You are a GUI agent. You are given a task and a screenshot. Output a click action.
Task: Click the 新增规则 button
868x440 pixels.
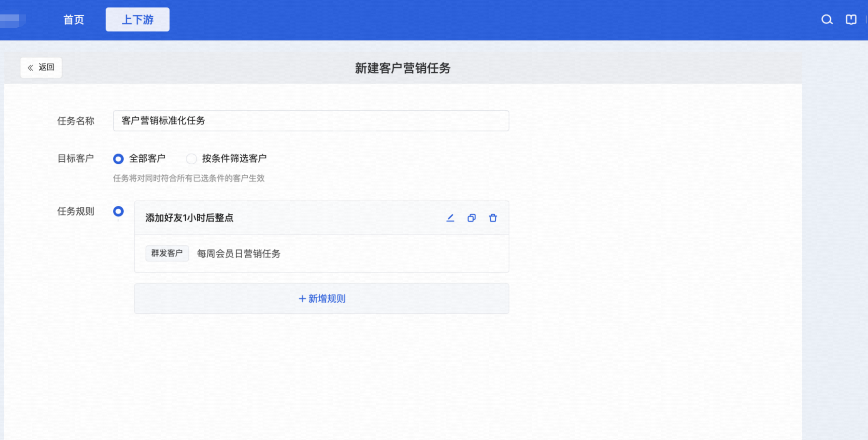pos(322,298)
